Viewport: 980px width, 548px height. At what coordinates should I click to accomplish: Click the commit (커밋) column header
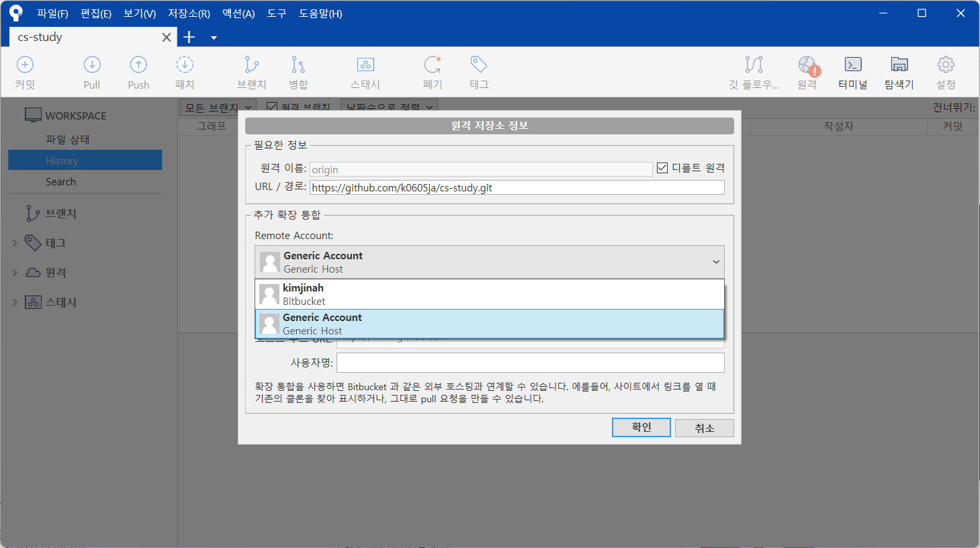tap(952, 126)
